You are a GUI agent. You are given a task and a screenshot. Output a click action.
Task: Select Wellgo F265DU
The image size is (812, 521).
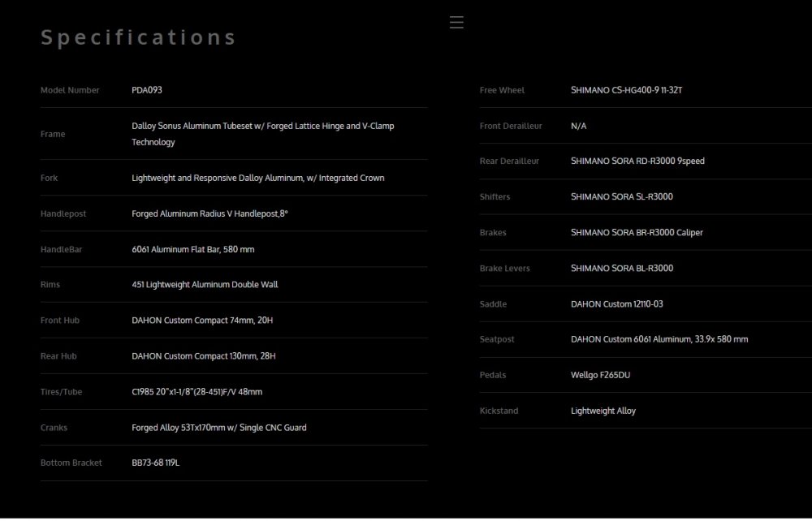tap(600, 375)
